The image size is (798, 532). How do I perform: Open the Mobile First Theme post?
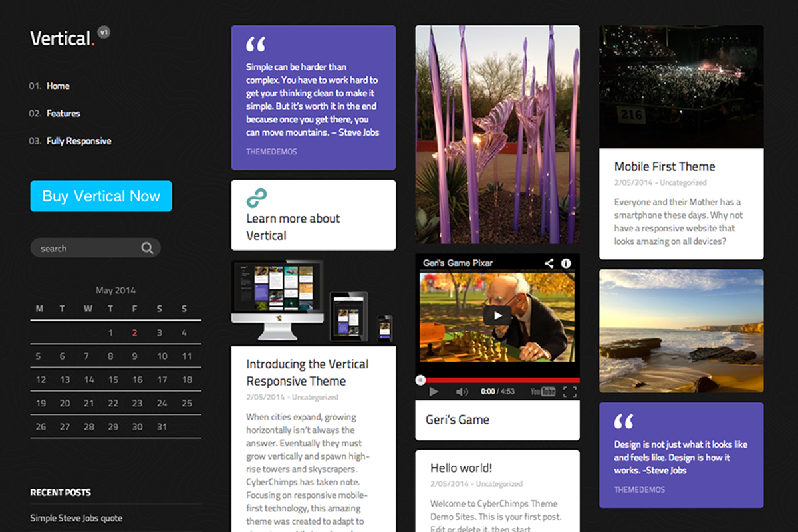[x=665, y=166]
